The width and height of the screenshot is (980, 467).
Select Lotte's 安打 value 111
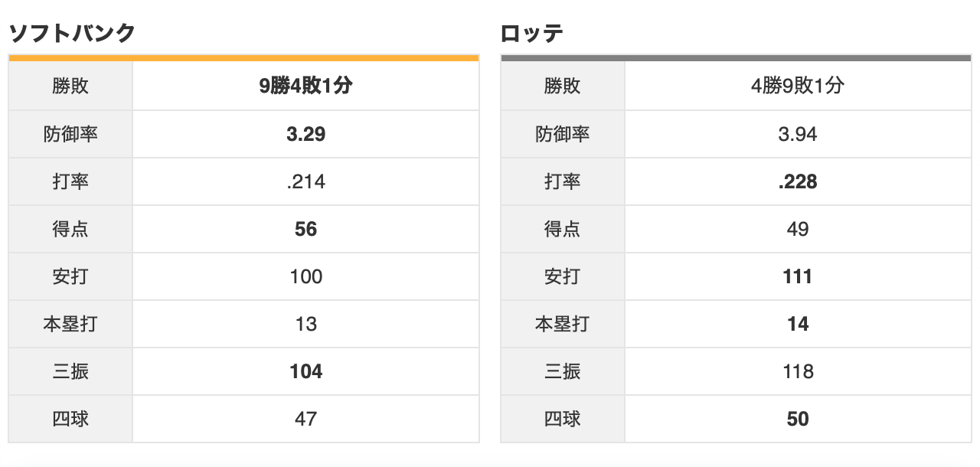pos(798,276)
